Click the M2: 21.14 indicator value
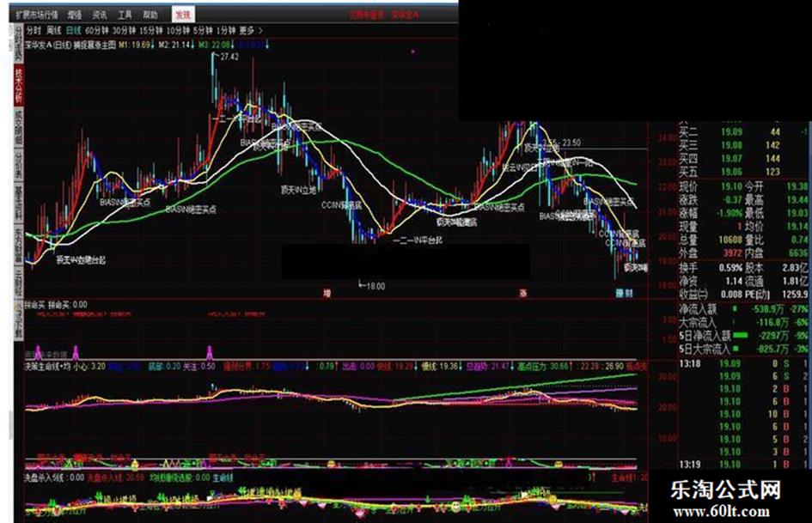This screenshot has height=523, width=812. [175, 45]
